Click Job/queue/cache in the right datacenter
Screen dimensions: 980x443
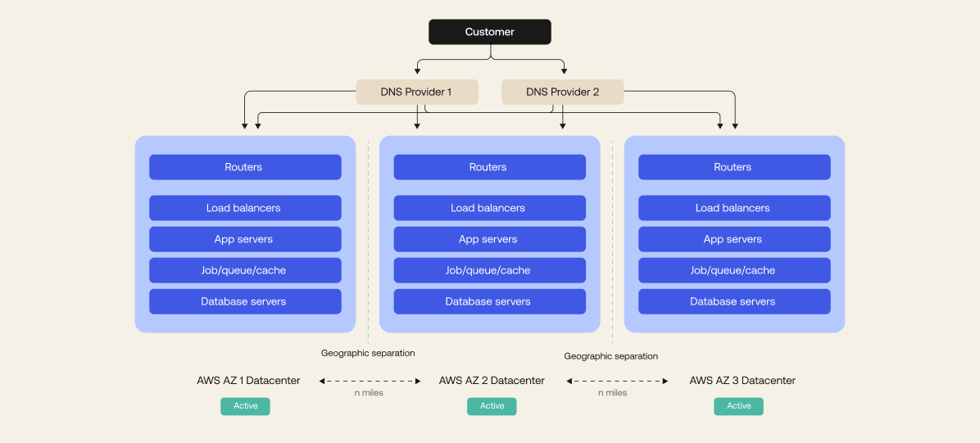(x=733, y=270)
